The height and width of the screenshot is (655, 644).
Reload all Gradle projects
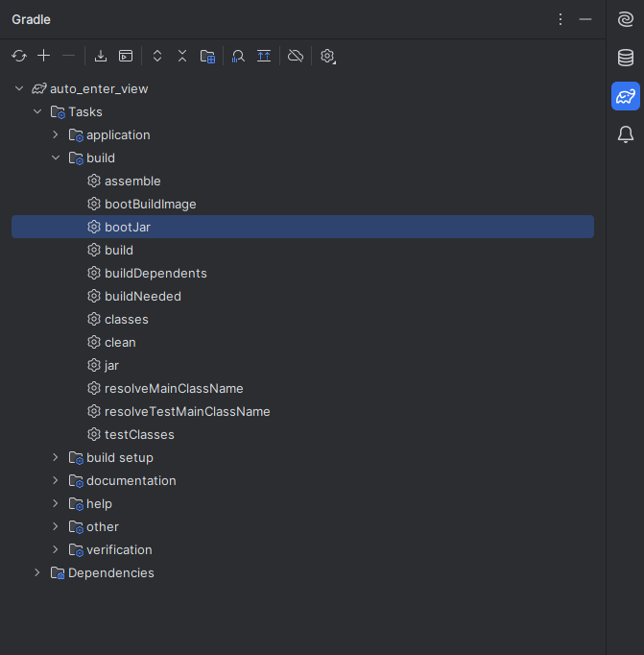[x=19, y=56]
